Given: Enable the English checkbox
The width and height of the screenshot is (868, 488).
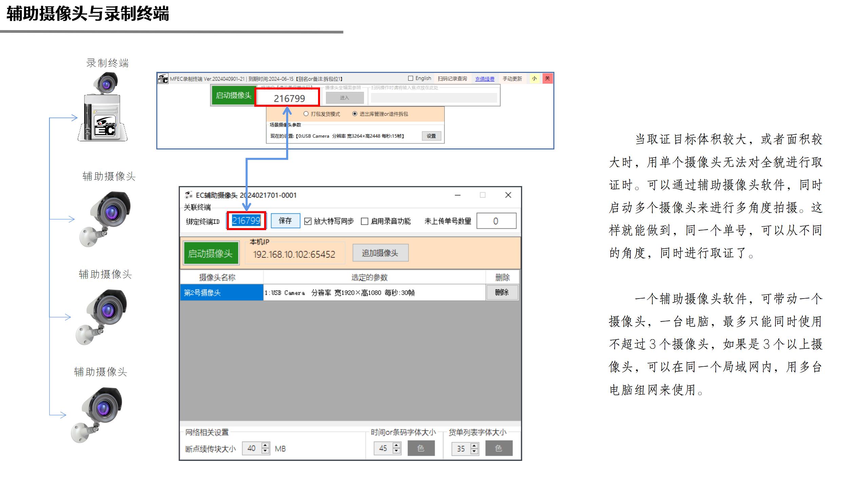Looking at the screenshot, I should click(x=411, y=78).
